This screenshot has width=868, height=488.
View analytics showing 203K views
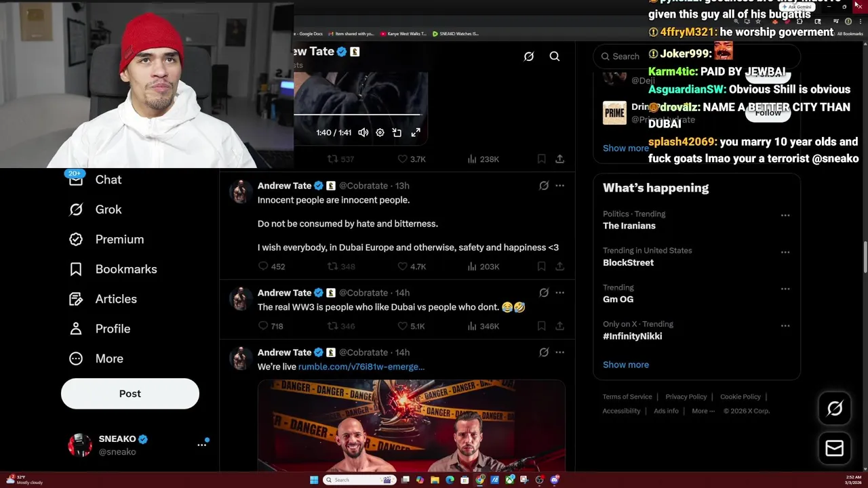(x=483, y=266)
